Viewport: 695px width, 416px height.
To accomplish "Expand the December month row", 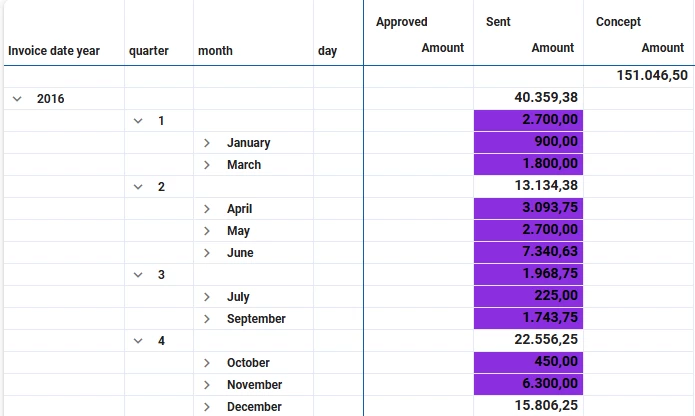I will (x=207, y=407).
